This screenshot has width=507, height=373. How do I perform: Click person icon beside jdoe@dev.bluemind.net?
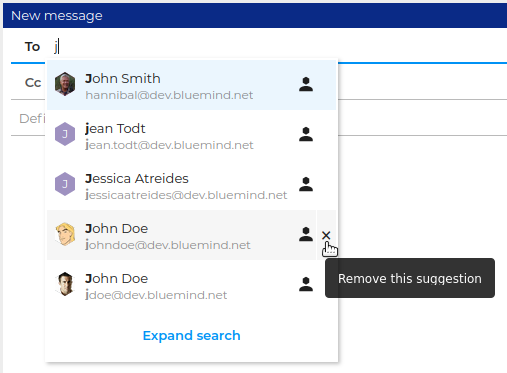[306, 284]
